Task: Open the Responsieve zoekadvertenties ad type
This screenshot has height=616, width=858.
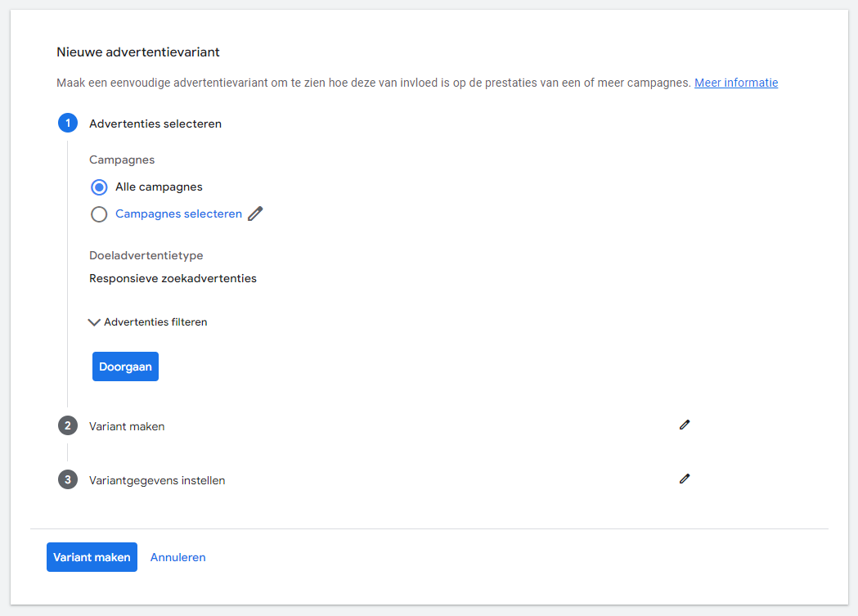Action: pyautogui.click(x=173, y=278)
